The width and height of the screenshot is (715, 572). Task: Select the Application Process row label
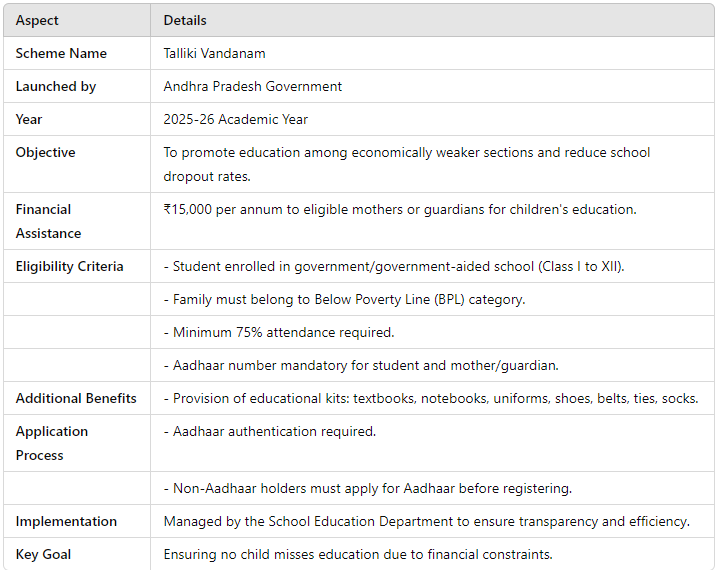point(52,443)
